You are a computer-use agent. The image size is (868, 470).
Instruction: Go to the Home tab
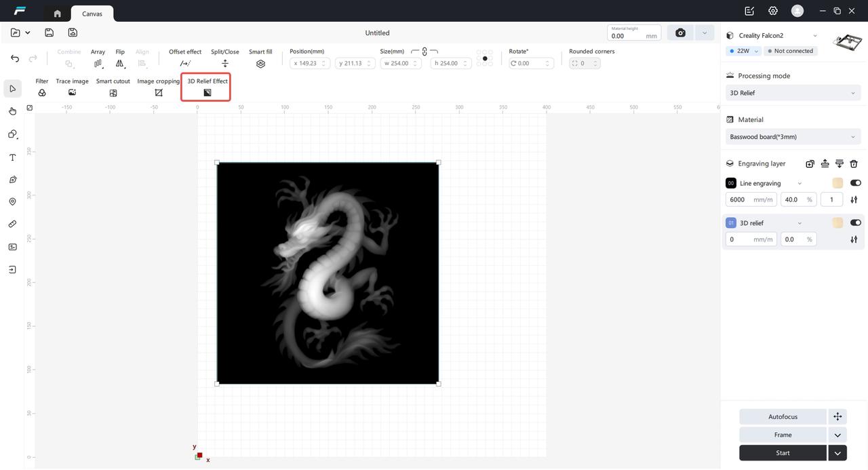coord(57,14)
